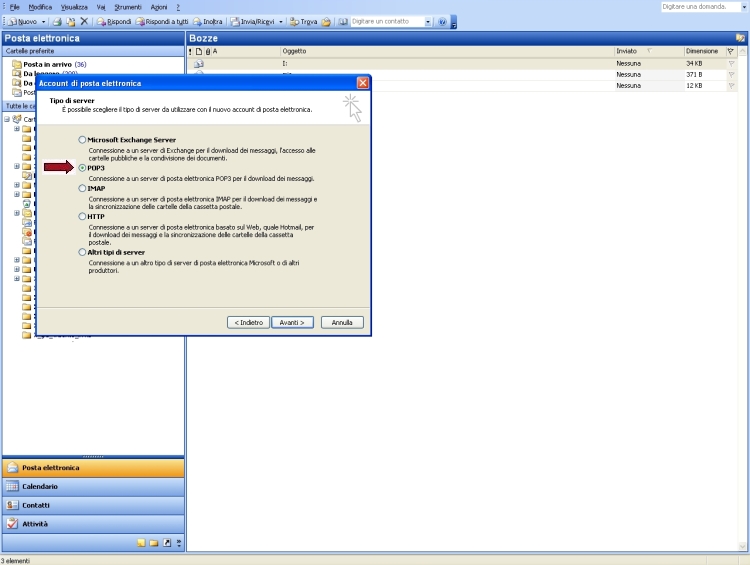
Task: Click the Trova find button
Action: (x=303, y=22)
